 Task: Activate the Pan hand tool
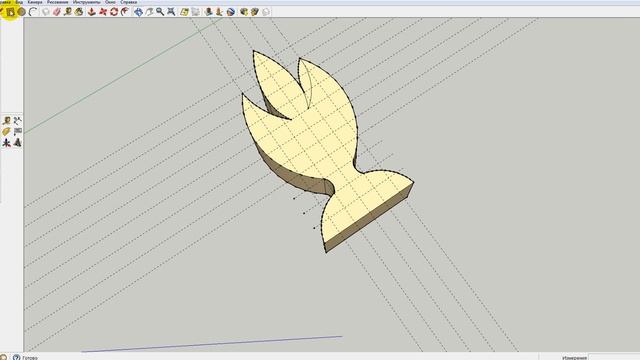[x=149, y=12]
